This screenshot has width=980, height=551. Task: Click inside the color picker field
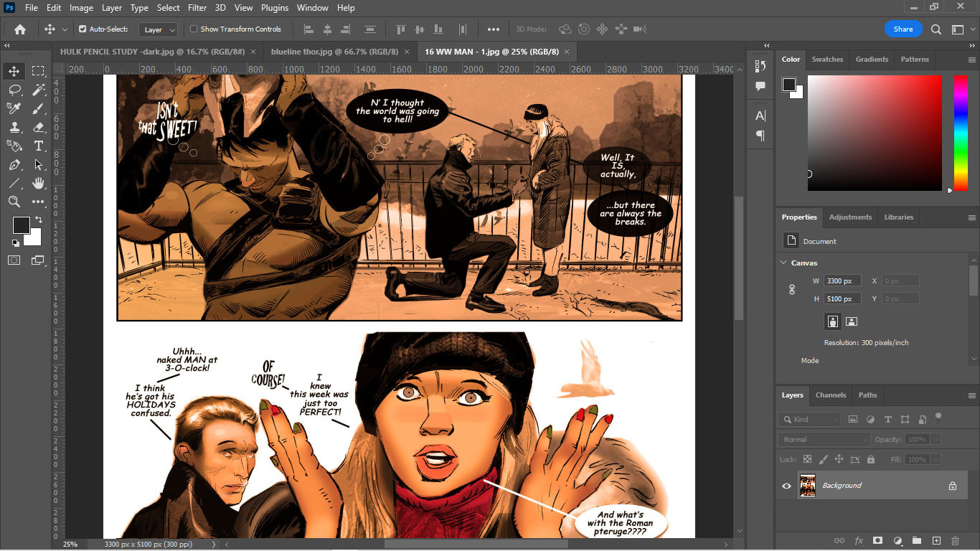point(875,133)
